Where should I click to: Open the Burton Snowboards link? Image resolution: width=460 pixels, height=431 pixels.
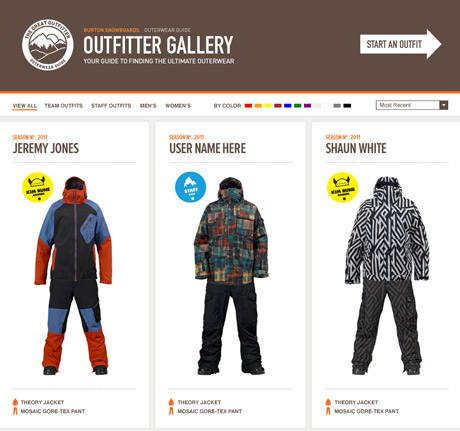tap(111, 30)
